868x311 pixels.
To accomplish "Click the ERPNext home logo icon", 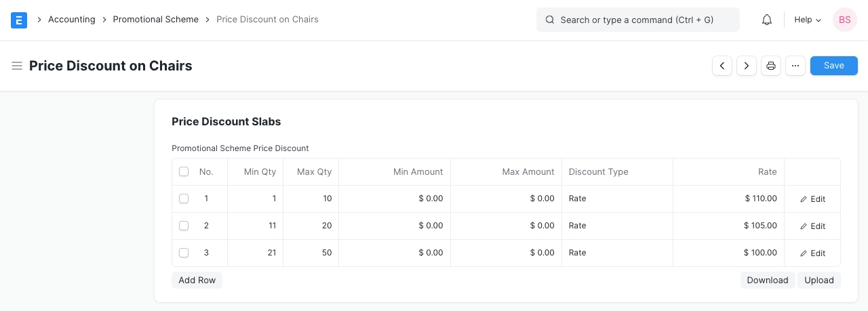I will click(x=19, y=20).
